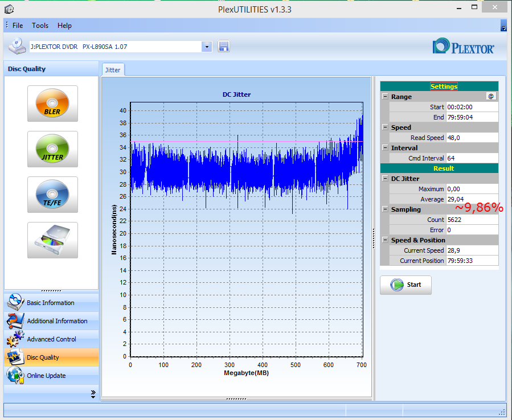Viewport: 512px width, 420px height.
Task: Collapse the Speed settings group
Action: [x=386, y=127]
